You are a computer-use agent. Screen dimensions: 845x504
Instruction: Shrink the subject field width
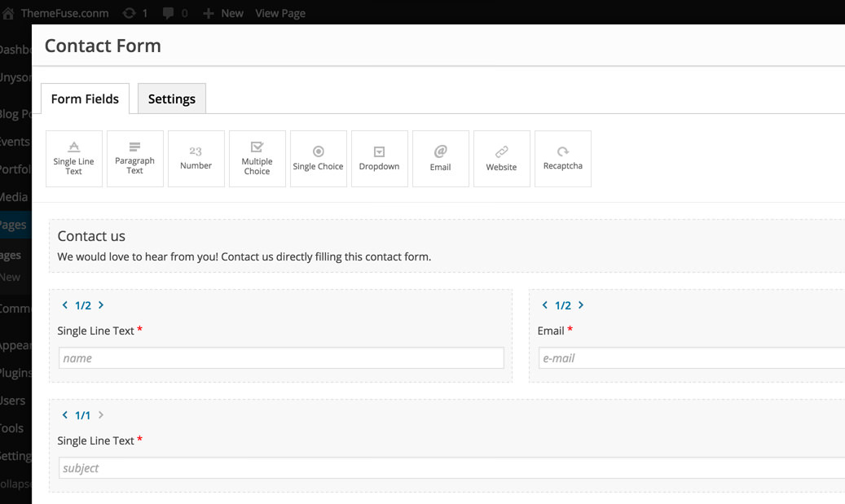(65, 415)
